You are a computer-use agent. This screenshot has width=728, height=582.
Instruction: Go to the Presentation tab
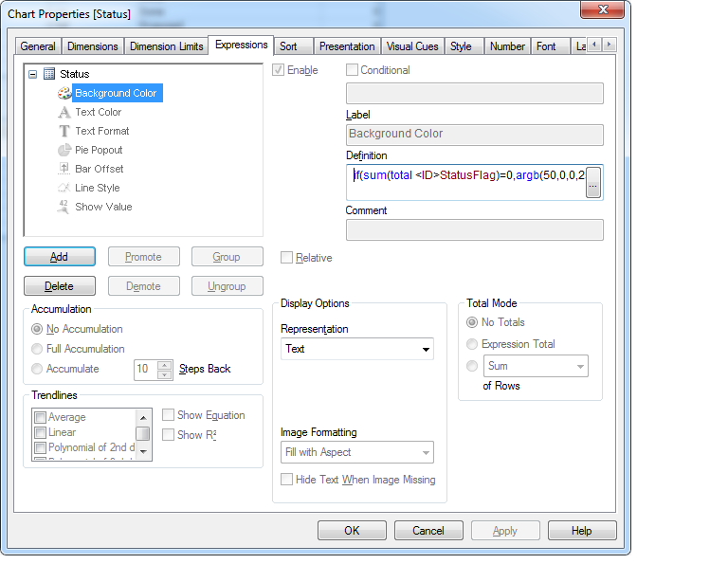[x=347, y=46]
